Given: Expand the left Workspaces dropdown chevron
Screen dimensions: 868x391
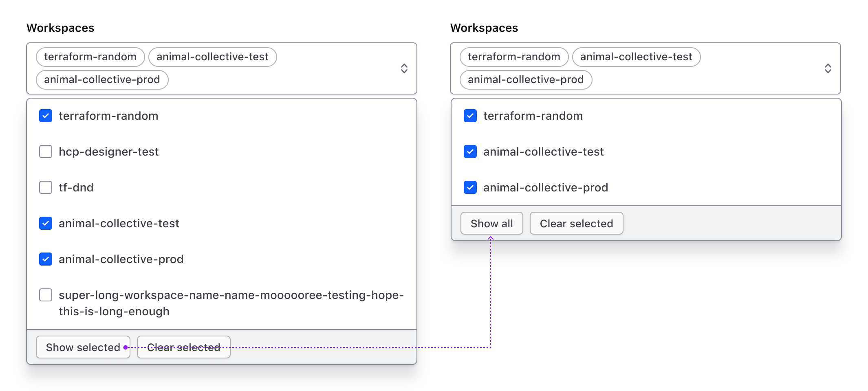Looking at the screenshot, I should pos(404,68).
